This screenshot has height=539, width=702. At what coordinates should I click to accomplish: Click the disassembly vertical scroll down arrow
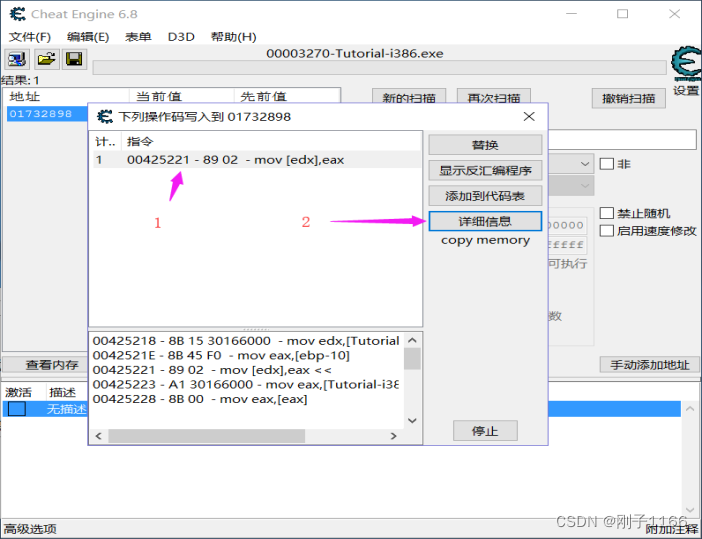(412, 420)
